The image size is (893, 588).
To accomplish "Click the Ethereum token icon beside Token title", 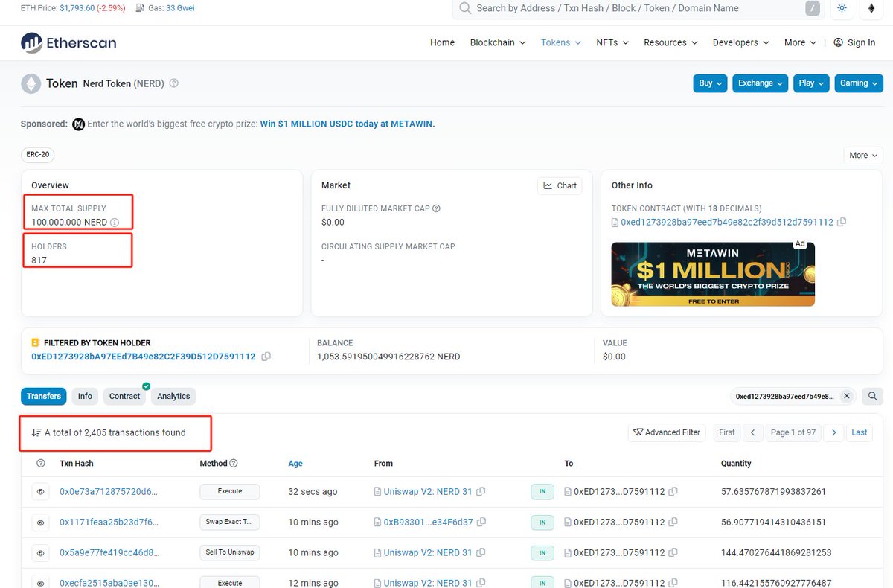I will 31,83.
